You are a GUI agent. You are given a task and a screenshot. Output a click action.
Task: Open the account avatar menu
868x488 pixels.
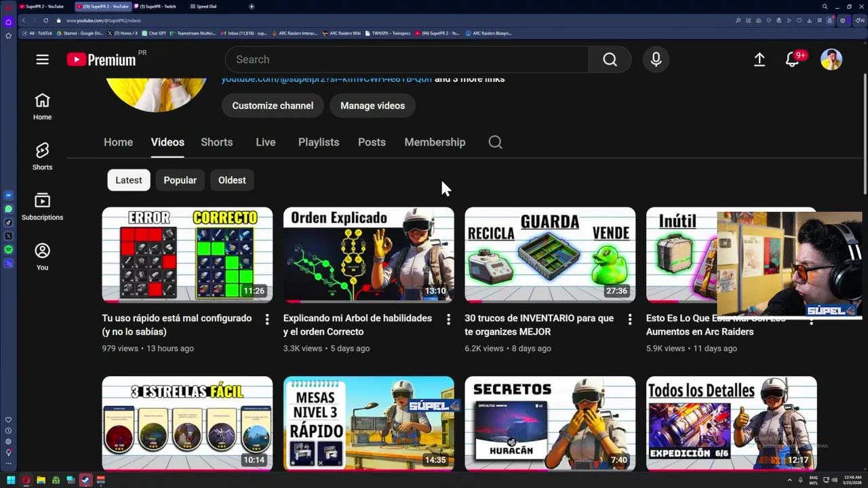point(831,60)
